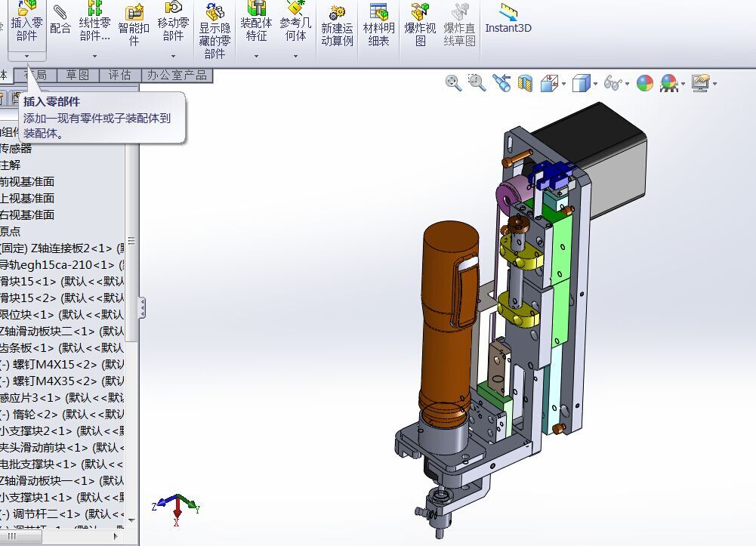The height and width of the screenshot is (546, 756).
Task: Create New Motion Study (新建运动算例)
Action: coord(337,25)
